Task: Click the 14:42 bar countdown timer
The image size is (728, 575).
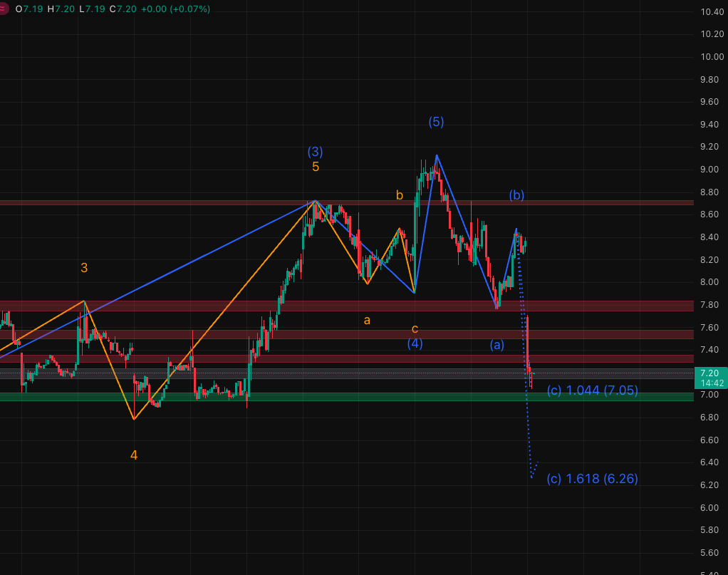Action: (x=712, y=383)
